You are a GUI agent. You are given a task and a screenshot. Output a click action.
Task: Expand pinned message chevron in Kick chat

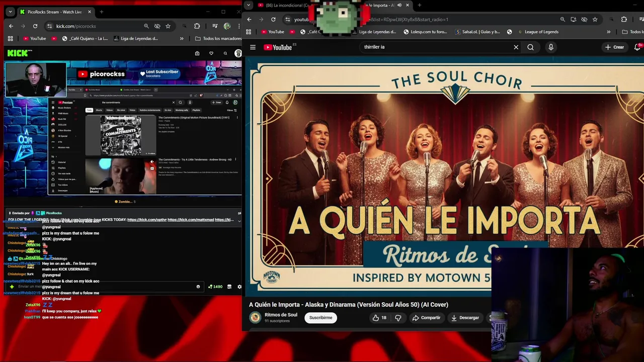239,220
